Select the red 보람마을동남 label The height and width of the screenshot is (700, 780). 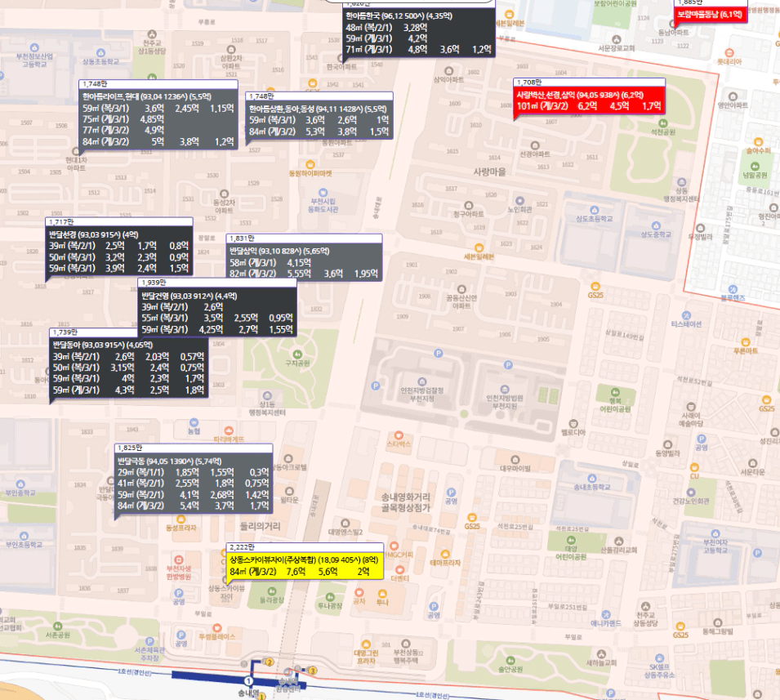point(711,14)
